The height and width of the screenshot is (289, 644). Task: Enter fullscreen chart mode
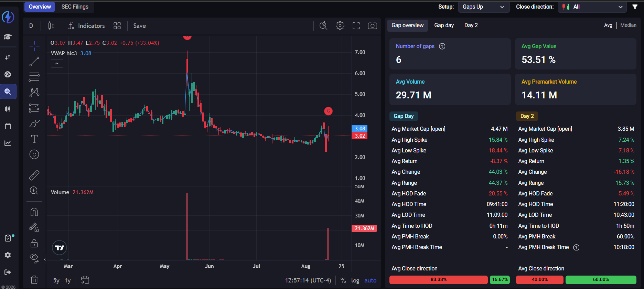(x=356, y=26)
